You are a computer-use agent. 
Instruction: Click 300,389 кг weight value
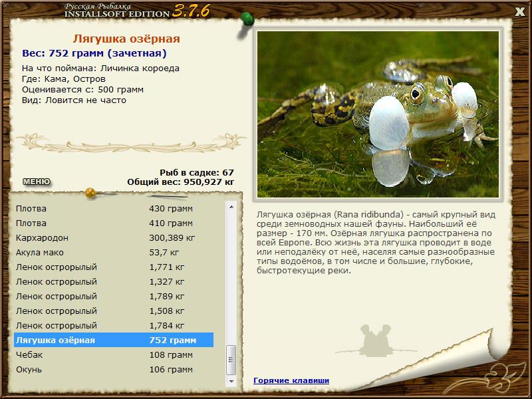172,238
